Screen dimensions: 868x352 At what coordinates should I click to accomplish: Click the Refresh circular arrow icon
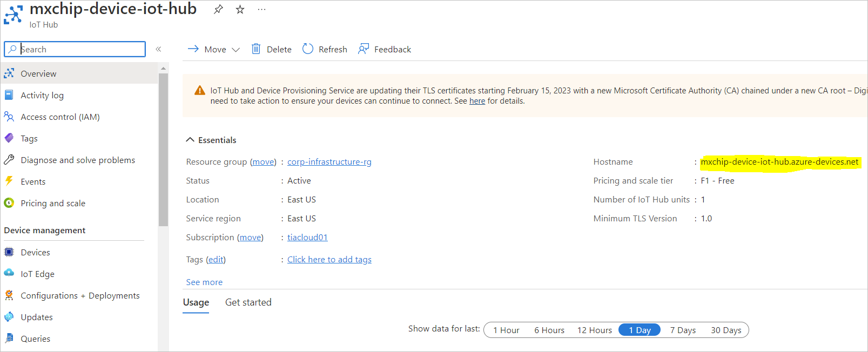(x=308, y=49)
